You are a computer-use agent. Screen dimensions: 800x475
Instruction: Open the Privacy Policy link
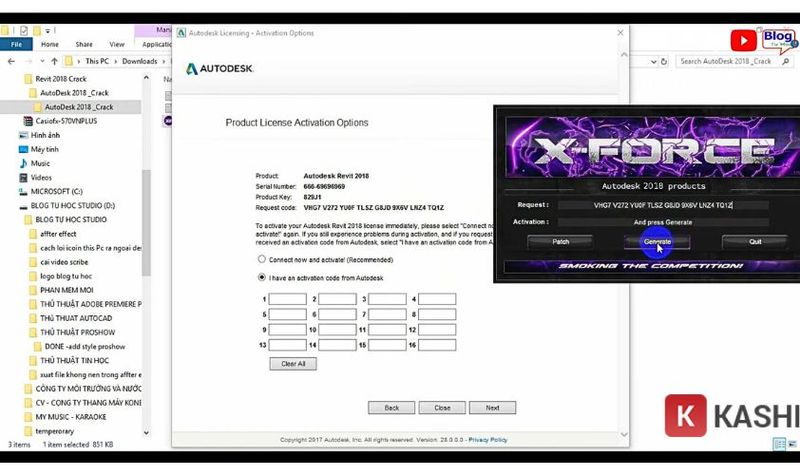point(488,440)
